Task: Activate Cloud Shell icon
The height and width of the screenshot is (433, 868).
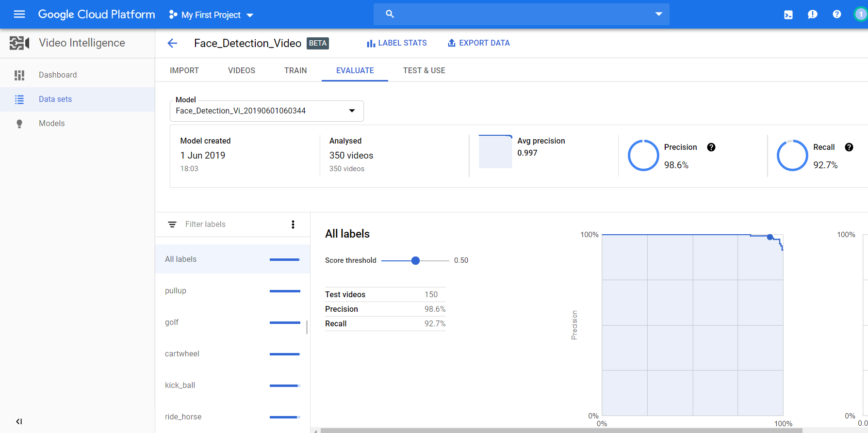Action: tap(788, 15)
